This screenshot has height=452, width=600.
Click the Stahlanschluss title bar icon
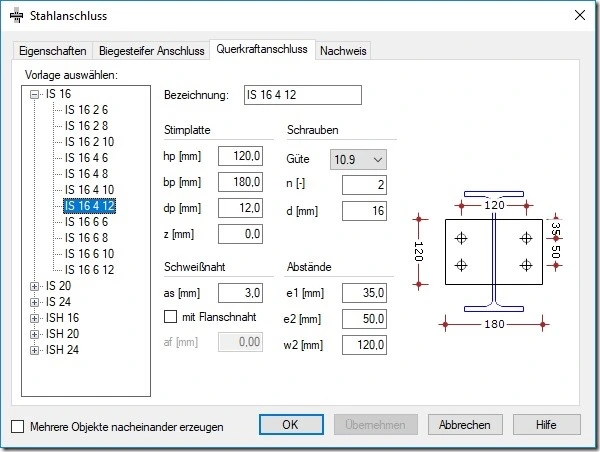click(x=16, y=16)
